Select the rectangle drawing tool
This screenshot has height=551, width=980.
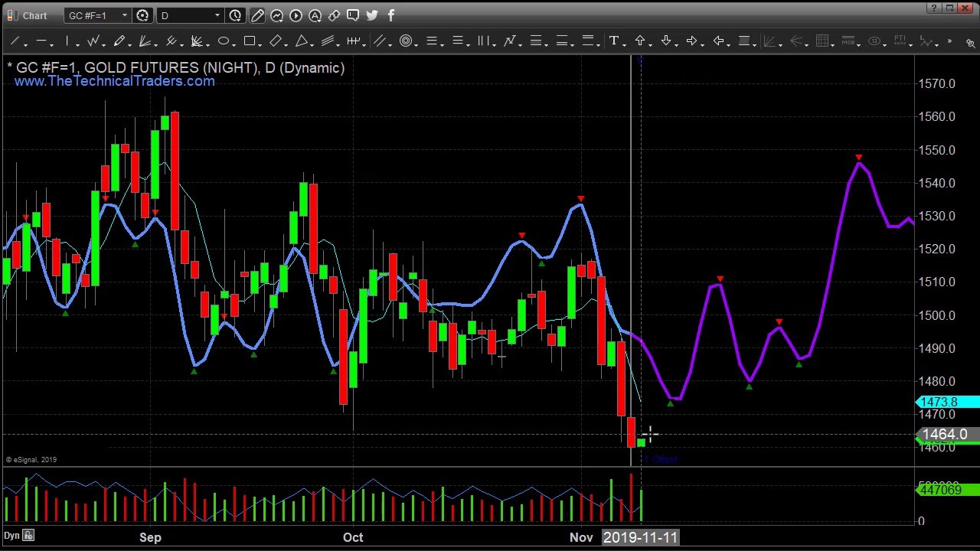(249, 41)
